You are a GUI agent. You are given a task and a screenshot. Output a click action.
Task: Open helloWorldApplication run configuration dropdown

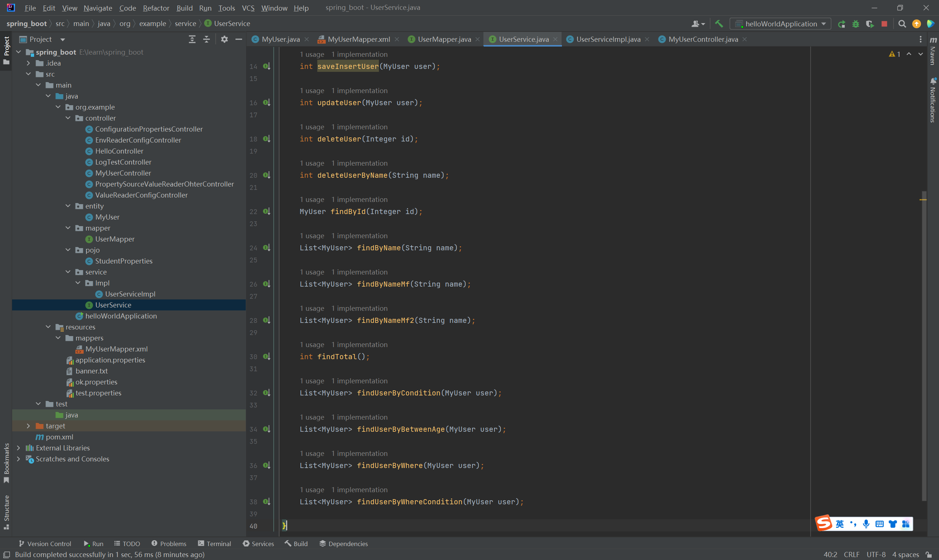(781, 24)
